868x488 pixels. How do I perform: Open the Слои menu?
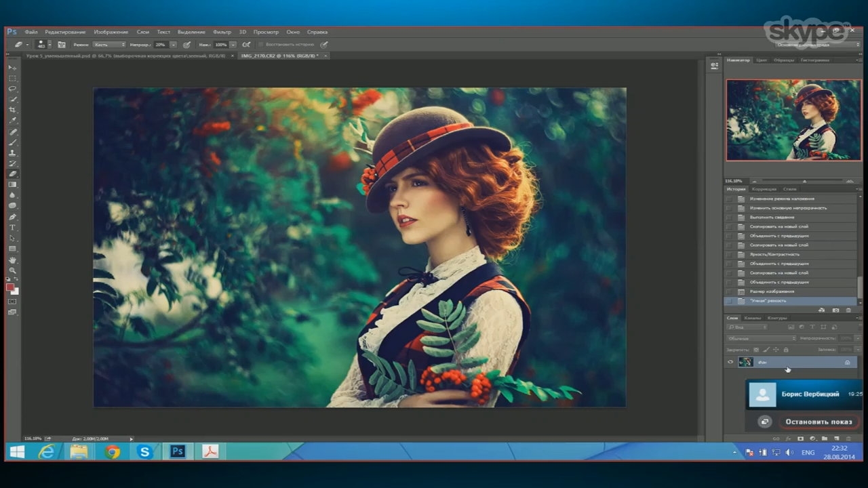pyautogui.click(x=142, y=32)
